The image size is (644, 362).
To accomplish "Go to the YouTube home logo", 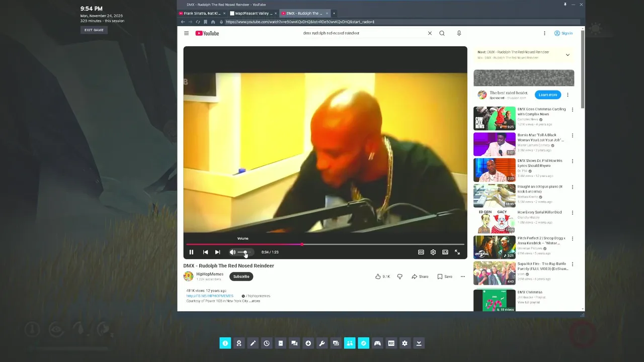I will pos(207,33).
